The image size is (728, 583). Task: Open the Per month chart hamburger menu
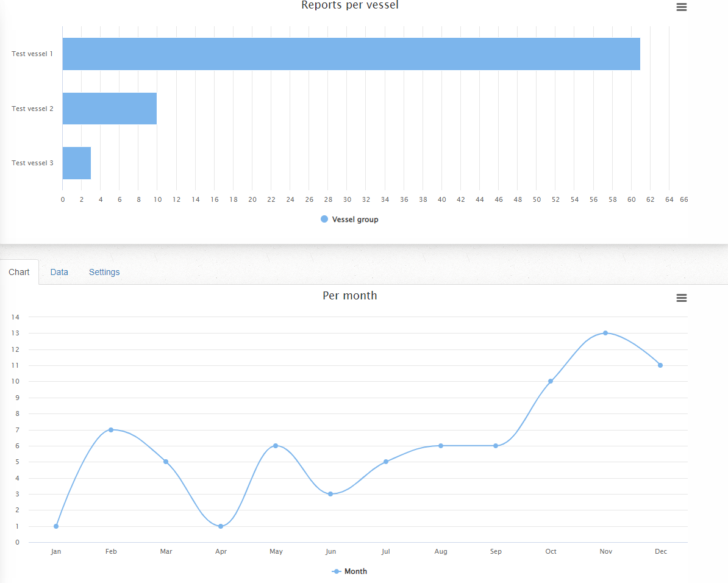click(x=682, y=298)
